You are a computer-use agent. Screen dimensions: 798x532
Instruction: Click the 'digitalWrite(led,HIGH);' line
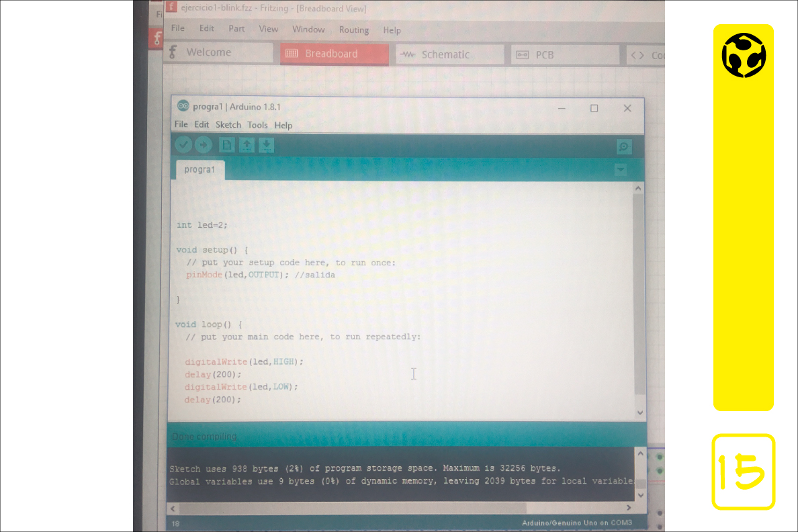[x=244, y=362]
